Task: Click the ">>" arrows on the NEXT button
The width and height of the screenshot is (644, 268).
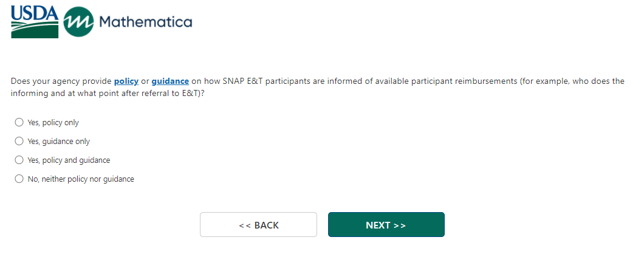Action: click(x=400, y=225)
